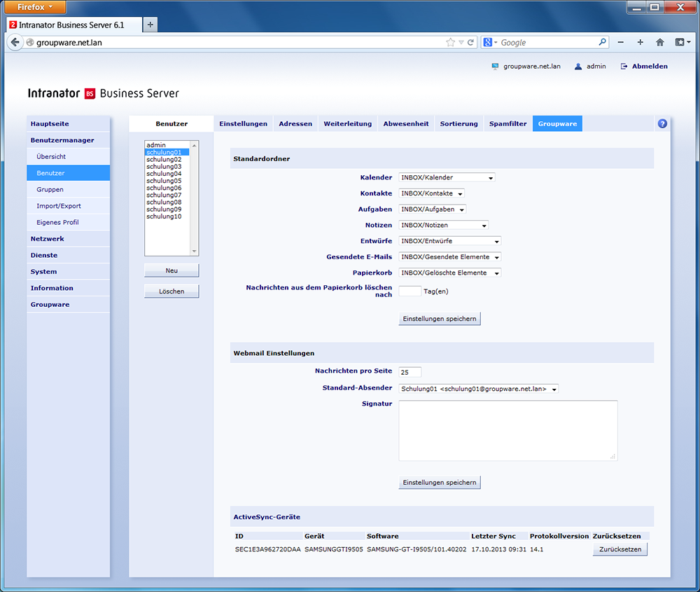Click the magnifier icon in Google search box
This screenshot has width=700, height=592.
(603, 42)
